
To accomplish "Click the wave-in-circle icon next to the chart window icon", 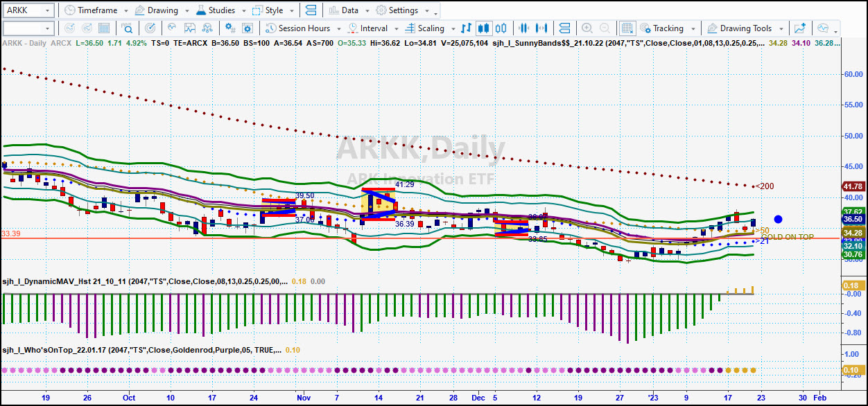I will 172,28.
